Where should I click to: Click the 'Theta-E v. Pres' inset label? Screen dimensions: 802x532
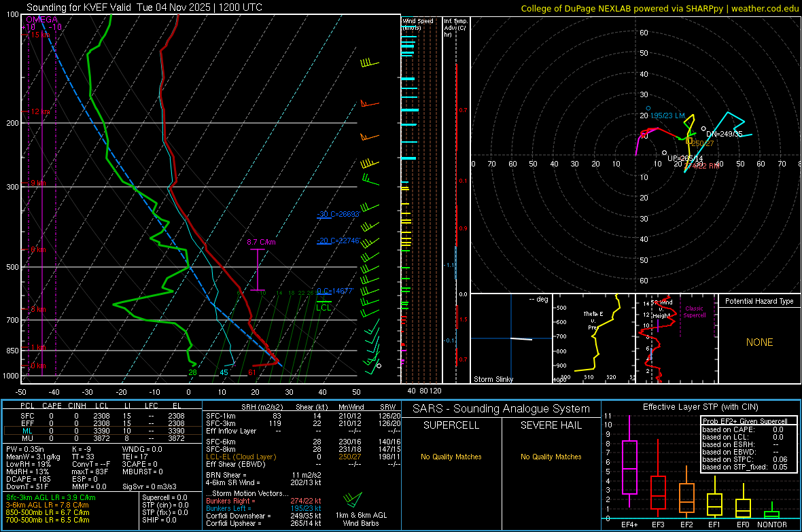click(593, 320)
